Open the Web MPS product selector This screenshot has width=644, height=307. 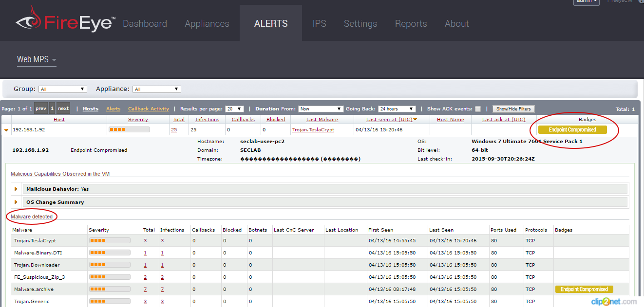pyautogui.click(x=37, y=59)
